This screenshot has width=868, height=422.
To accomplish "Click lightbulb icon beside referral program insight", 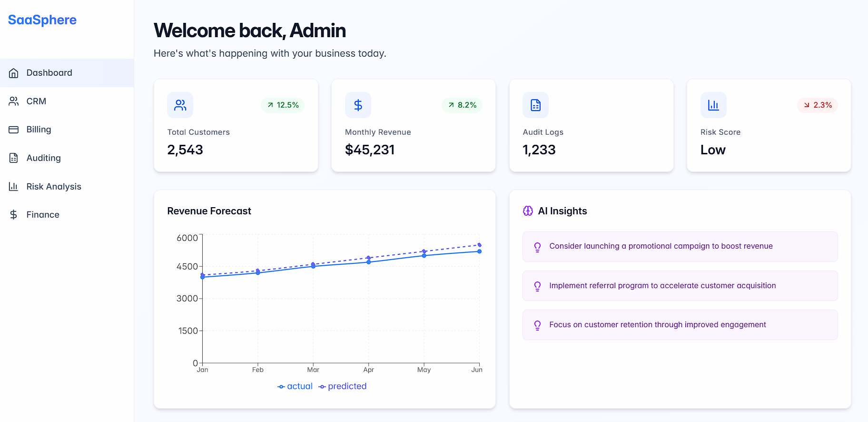I will tap(538, 286).
